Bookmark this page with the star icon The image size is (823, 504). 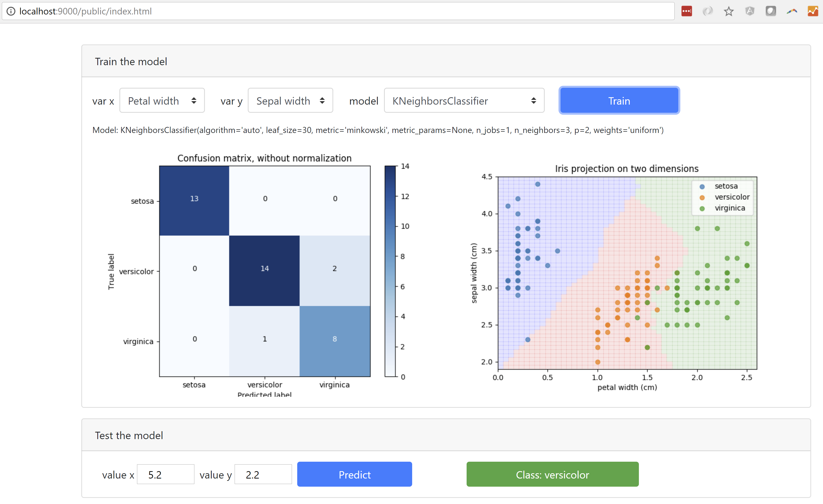[x=729, y=11]
